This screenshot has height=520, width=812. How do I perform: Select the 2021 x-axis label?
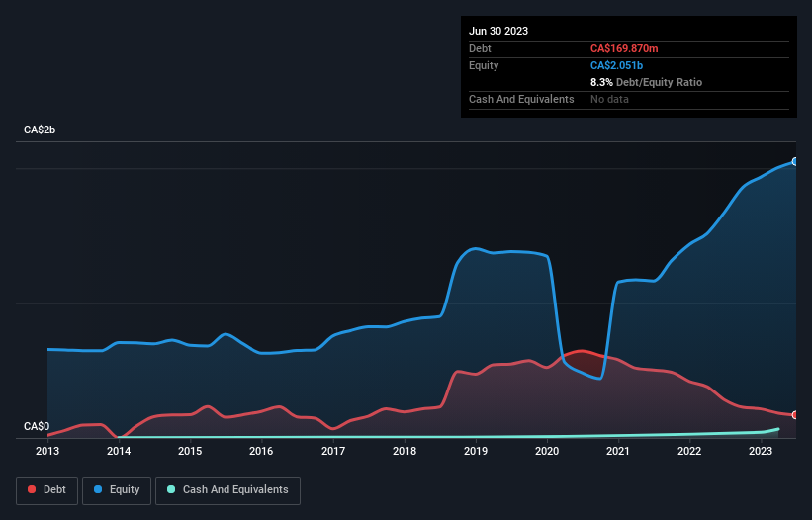tap(618, 451)
